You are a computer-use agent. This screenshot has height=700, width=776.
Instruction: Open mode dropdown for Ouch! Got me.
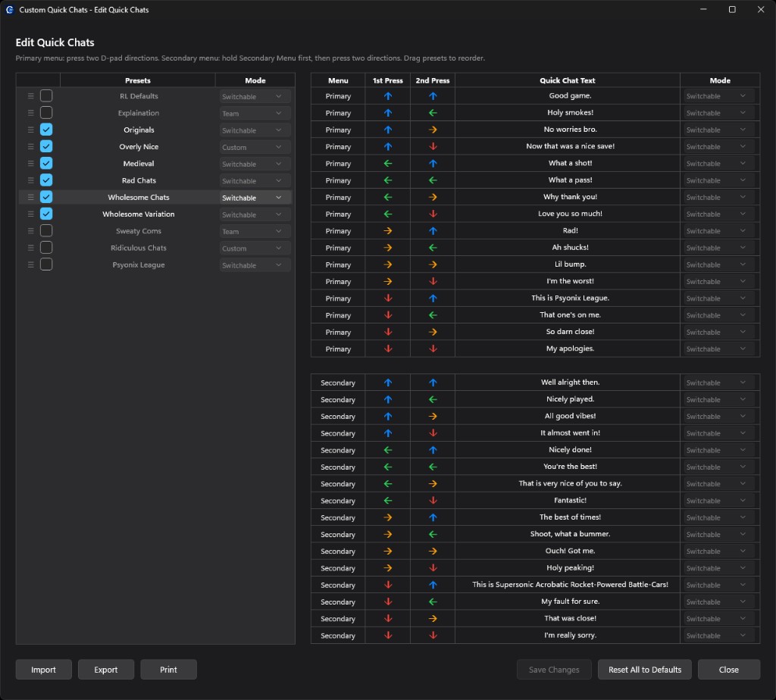coord(718,551)
